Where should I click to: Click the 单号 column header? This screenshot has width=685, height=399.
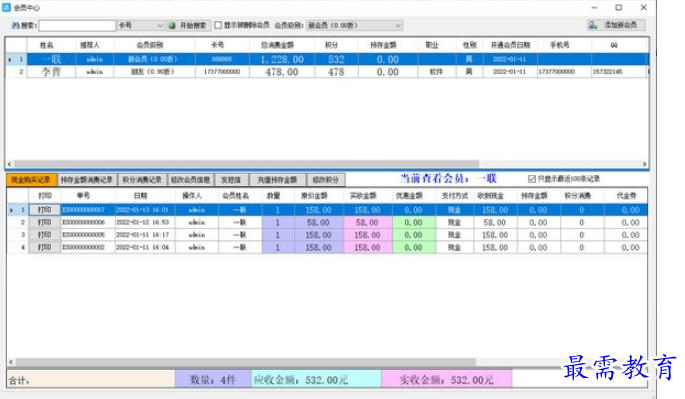pyautogui.click(x=83, y=196)
